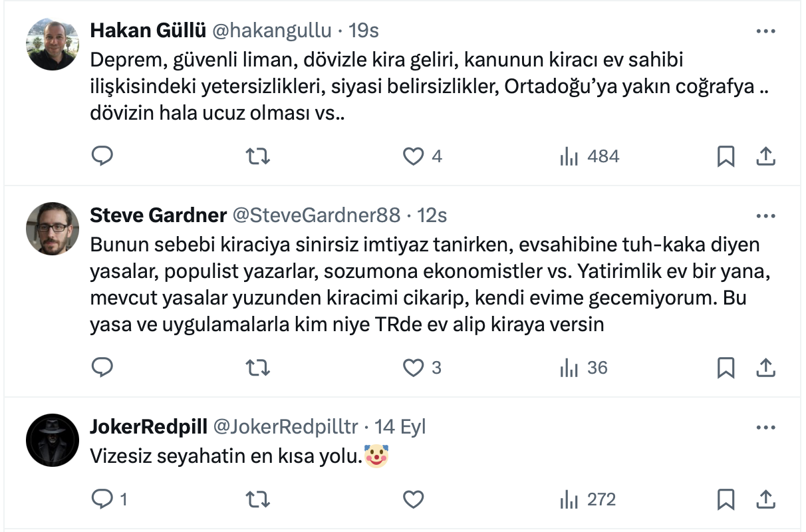Share JokerRedpill's tweet
The height and width of the screenshot is (532, 806).
765,499
